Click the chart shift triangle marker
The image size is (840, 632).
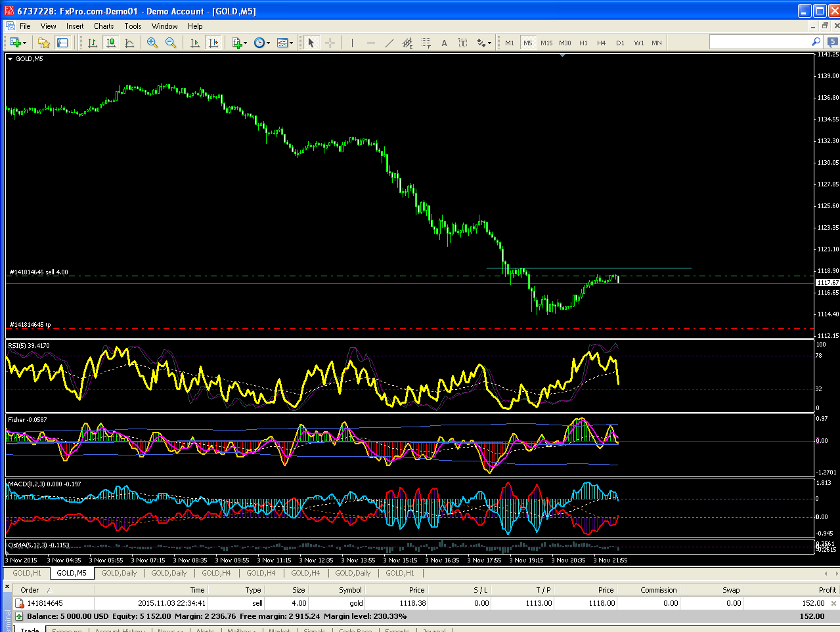562,55
